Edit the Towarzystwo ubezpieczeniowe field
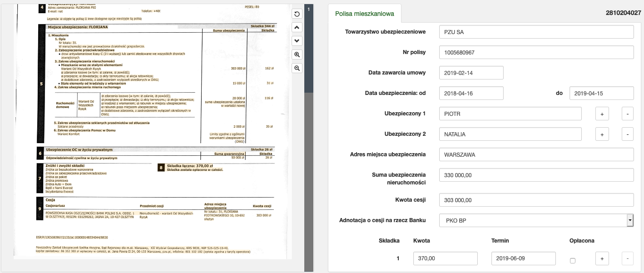Screen dimensions: 644x273 click(x=536, y=32)
